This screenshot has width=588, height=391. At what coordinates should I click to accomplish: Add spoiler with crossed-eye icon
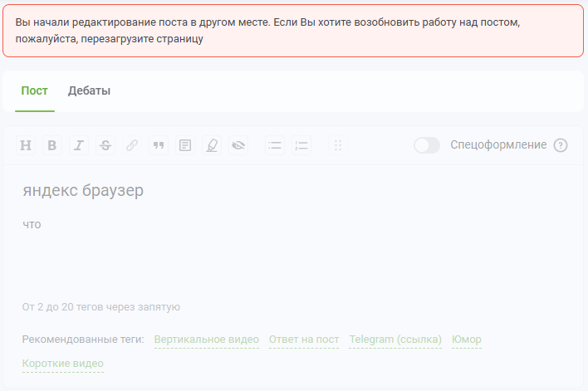coord(238,145)
